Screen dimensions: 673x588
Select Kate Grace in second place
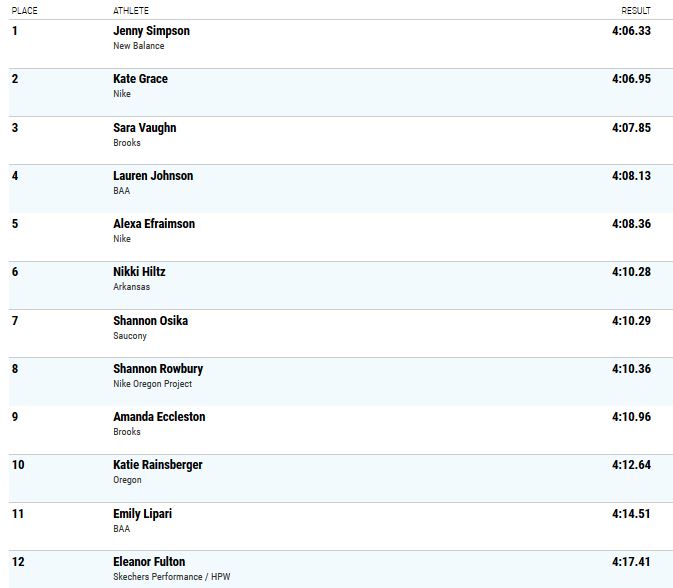coord(140,79)
